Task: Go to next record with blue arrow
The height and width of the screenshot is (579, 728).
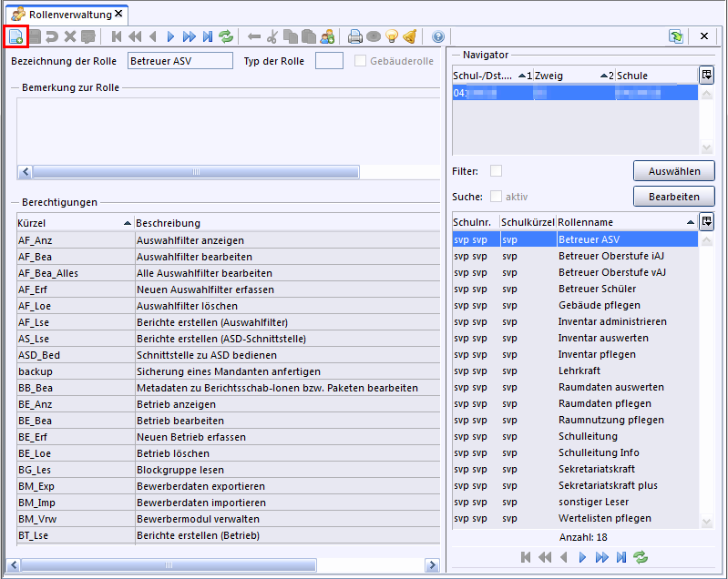Action: (x=170, y=36)
